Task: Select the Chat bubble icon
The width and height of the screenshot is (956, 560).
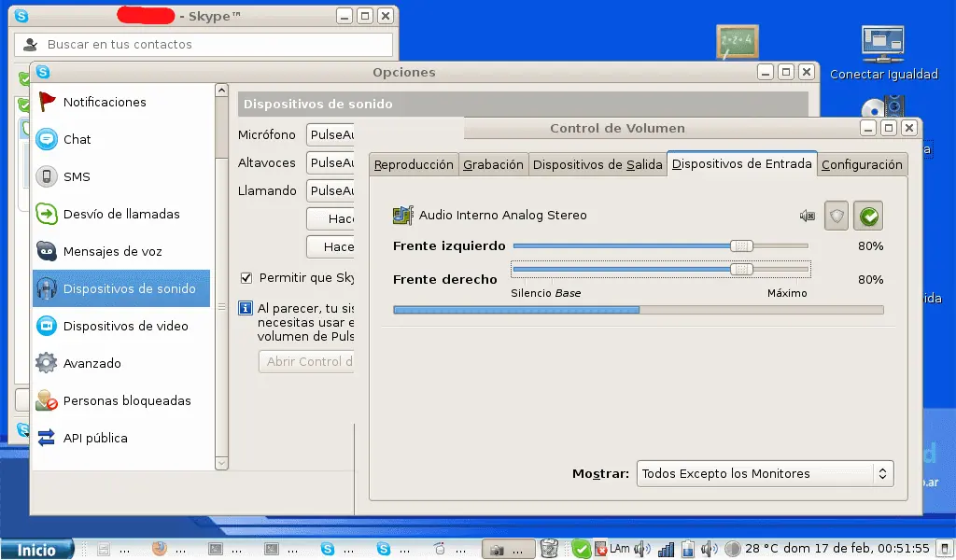Action: pos(47,139)
